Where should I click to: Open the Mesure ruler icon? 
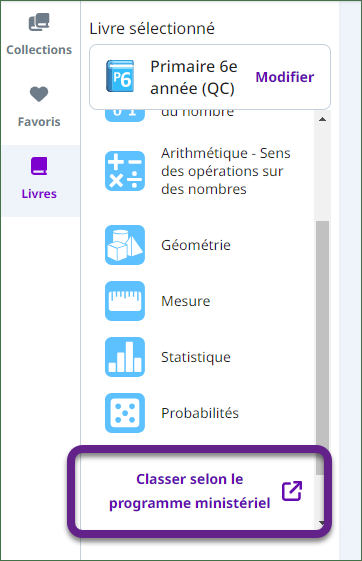[x=125, y=301]
